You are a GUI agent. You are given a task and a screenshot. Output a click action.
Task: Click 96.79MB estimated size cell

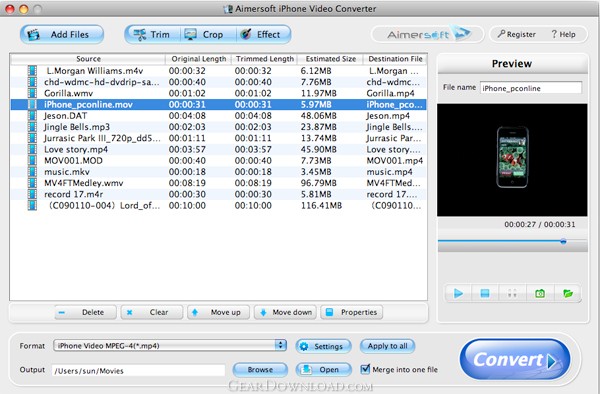tap(318, 183)
